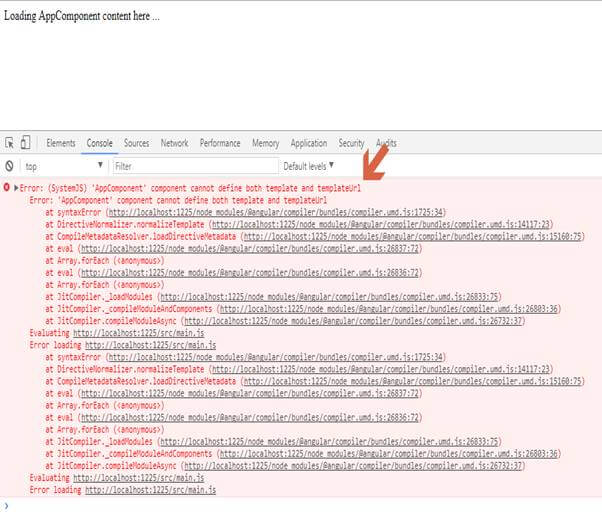Open the top execution context dropdown
Viewport: 602px width, 512px height.
point(64,166)
